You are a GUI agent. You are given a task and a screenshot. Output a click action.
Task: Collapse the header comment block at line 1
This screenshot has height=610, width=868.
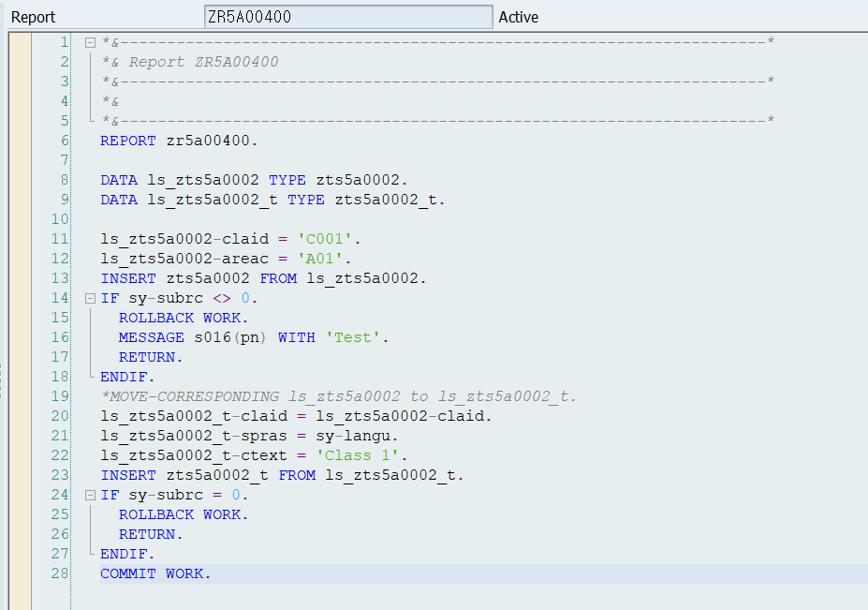click(x=90, y=42)
